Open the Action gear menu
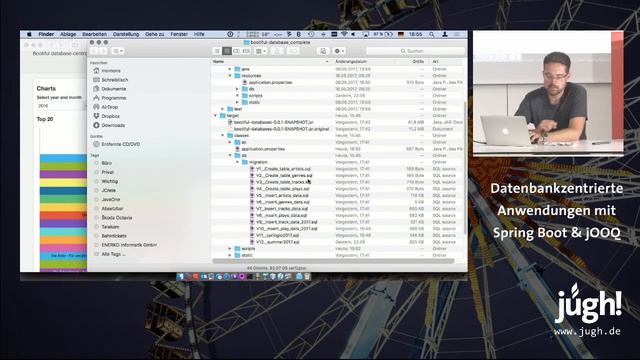Image resolution: width=640 pixels, height=360 pixels. [339, 51]
